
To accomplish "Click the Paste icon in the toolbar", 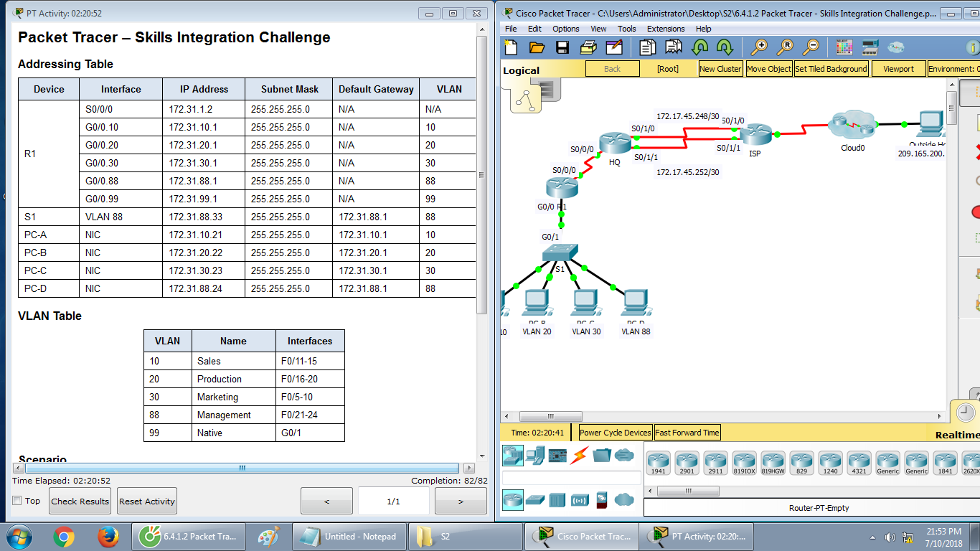I will [674, 47].
